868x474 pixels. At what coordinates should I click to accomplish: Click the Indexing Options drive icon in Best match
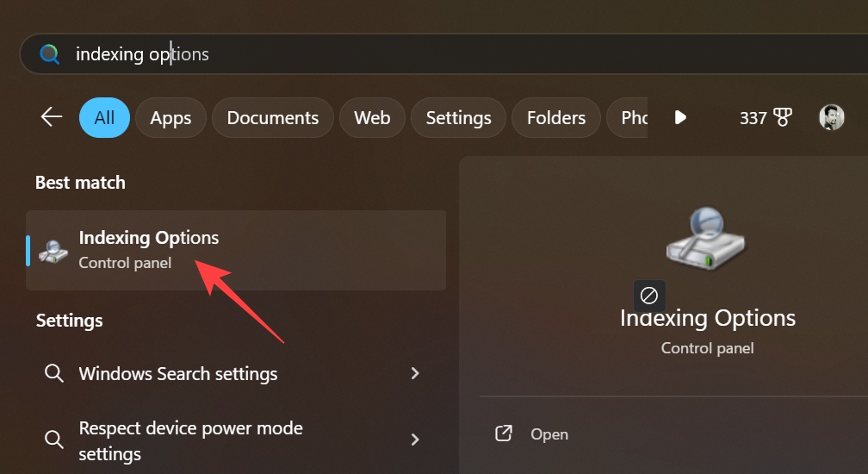pos(53,250)
